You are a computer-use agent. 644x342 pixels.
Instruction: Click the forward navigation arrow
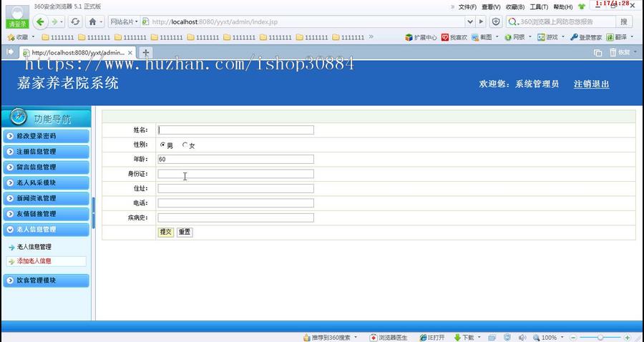point(54,21)
